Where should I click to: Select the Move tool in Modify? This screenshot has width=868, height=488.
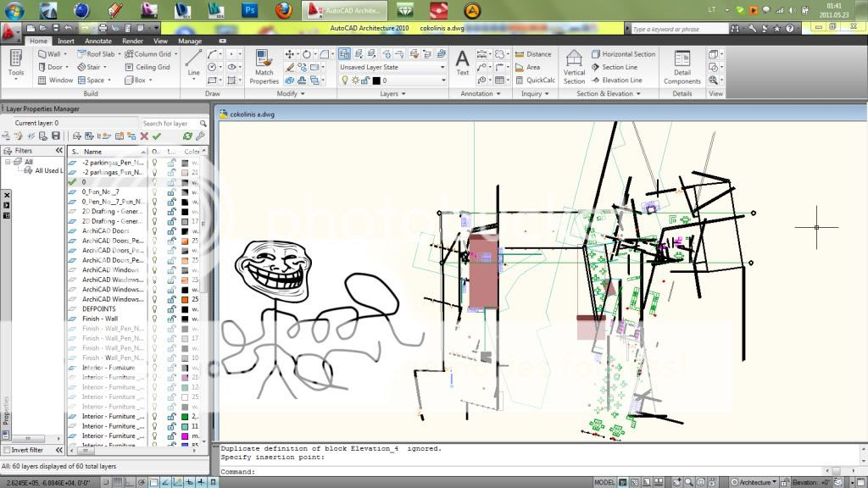(x=290, y=53)
